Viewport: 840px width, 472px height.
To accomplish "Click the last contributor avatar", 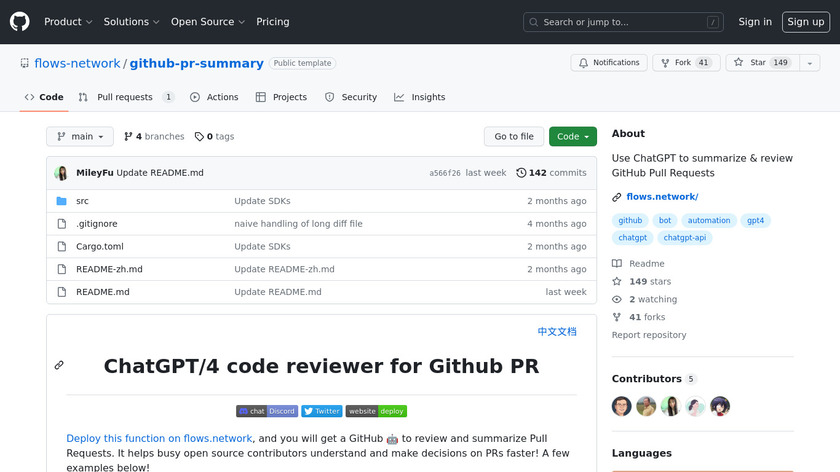I will (x=720, y=406).
